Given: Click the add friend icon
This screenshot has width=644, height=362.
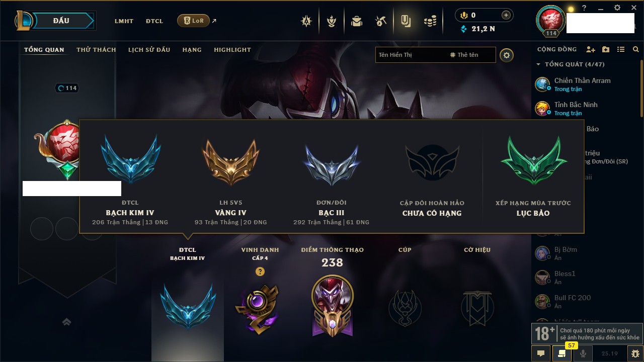Looking at the screenshot, I should [591, 49].
